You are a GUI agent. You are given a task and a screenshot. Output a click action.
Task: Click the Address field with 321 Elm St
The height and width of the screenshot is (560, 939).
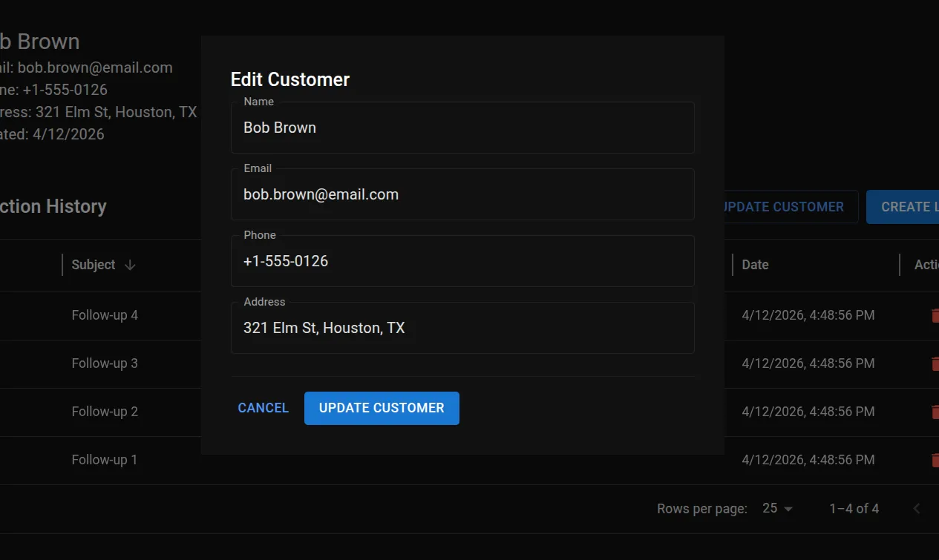point(462,327)
